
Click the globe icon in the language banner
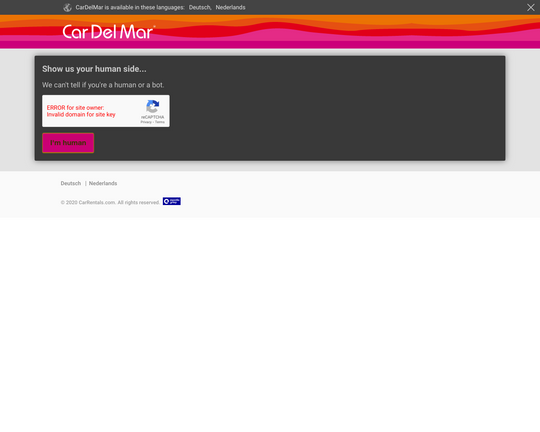point(67,8)
